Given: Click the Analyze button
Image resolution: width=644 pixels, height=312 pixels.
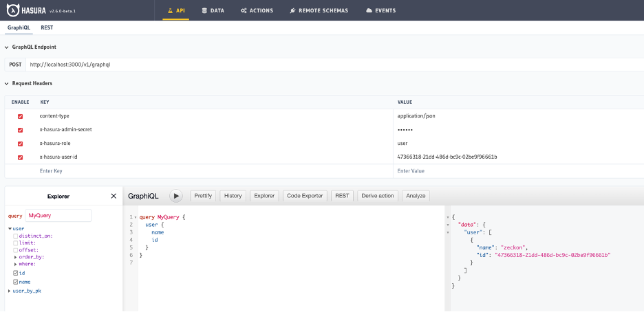Looking at the screenshot, I should coord(416,196).
